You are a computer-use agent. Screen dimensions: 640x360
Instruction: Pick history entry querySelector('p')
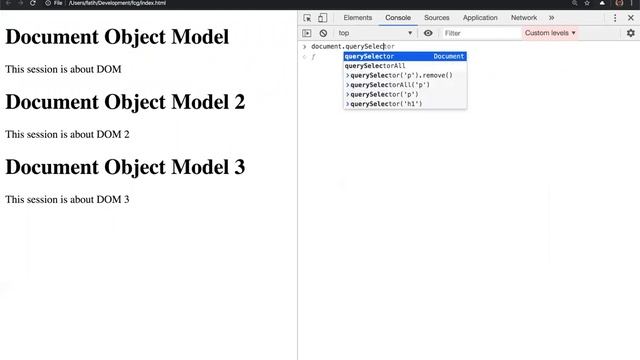(x=405, y=94)
